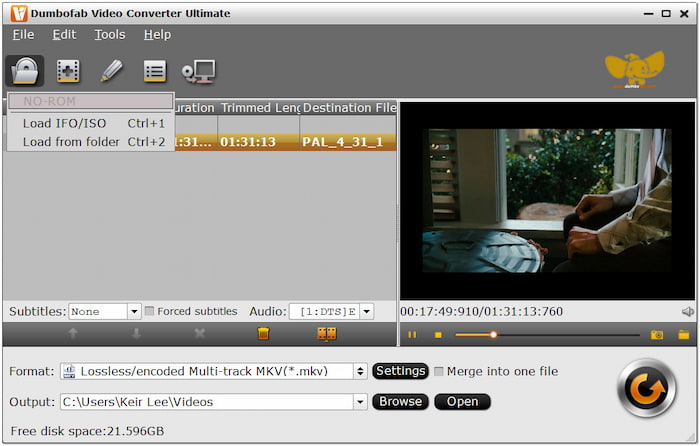The width and height of the screenshot is (700, 446).
Task: Click the Destination File column header
Action: 348,108
